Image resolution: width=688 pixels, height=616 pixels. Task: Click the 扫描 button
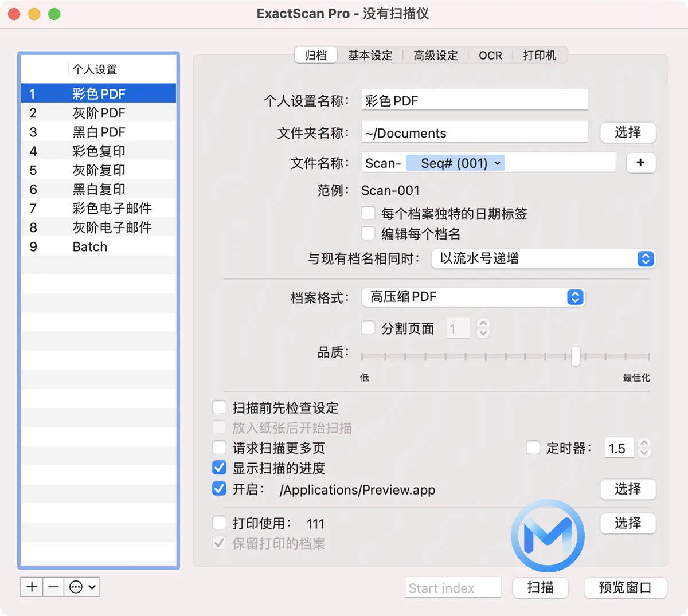click(540, 587)
